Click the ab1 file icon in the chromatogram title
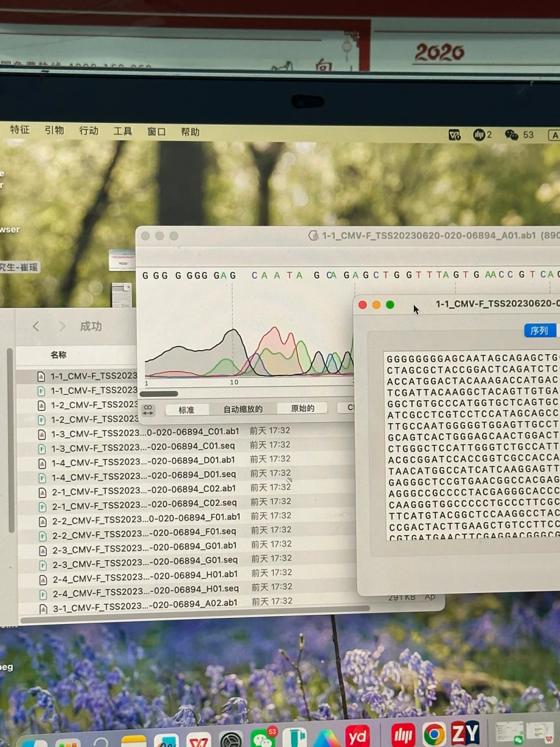The image size is (560, 747). pos(313,236)
